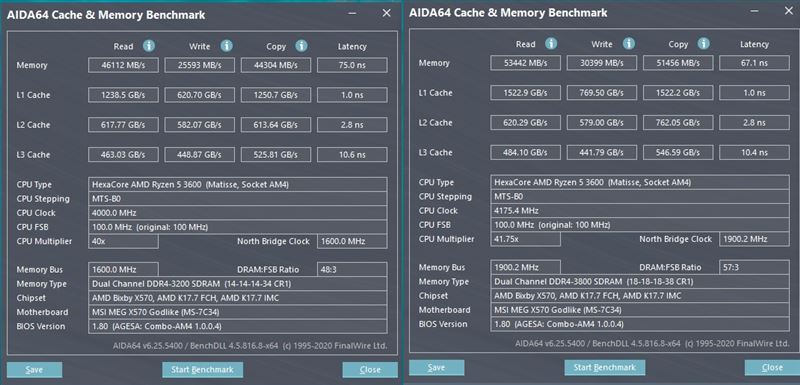Click L3 Cache Latency value 10.6 ns
This screenshot has height=385, width=800.
(352, 155)
